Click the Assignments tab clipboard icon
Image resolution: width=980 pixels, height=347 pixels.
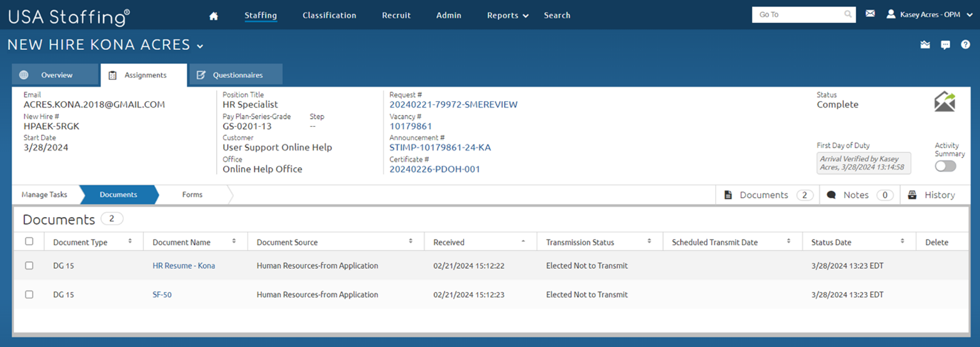(113, 75)
